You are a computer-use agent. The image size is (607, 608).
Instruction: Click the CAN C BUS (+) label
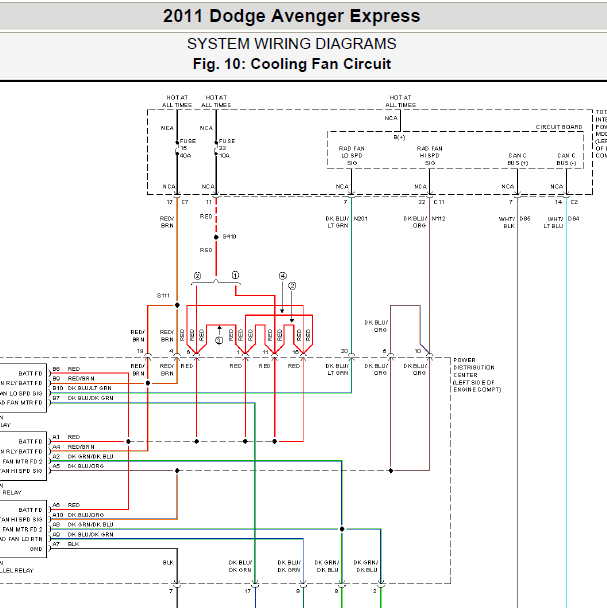[x=518, y=159]
